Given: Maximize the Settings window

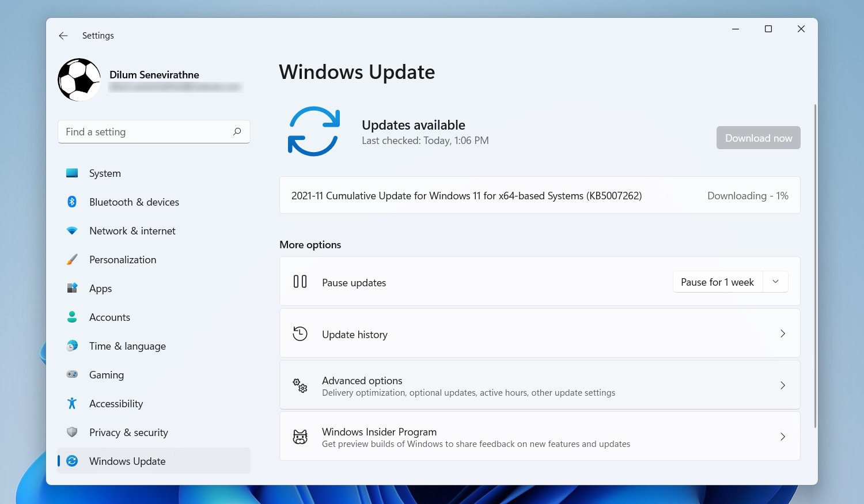Looking at the screenshot, I should tap(768, 29).
